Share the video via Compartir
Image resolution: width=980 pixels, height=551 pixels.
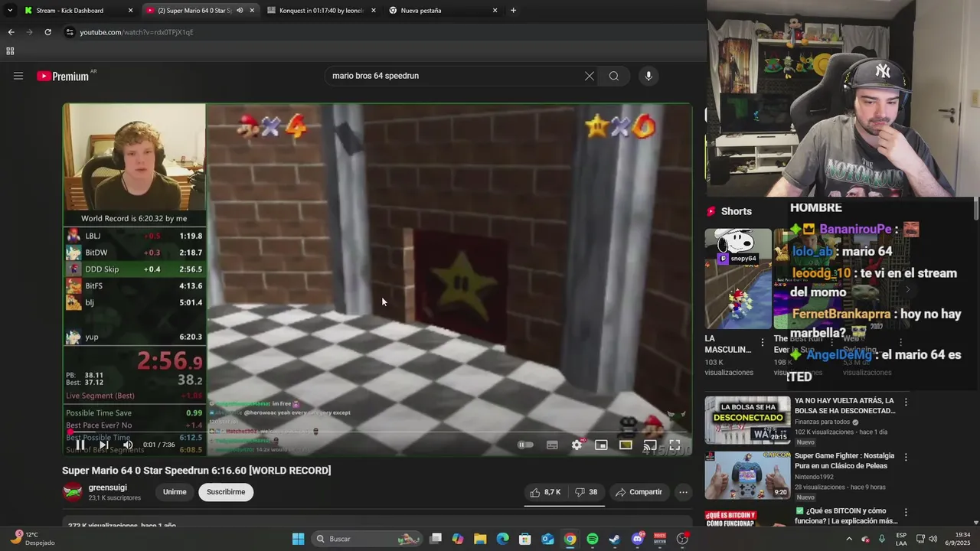click(639, 492)
